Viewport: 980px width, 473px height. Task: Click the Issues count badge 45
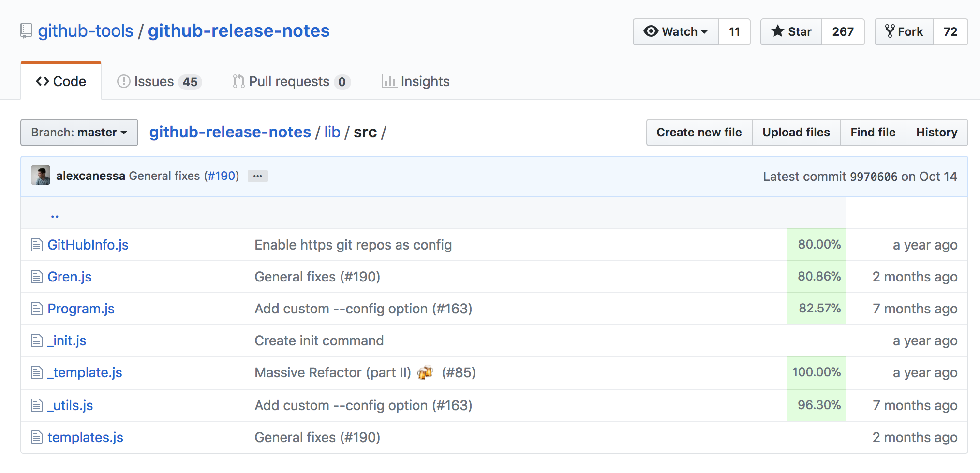190,82
